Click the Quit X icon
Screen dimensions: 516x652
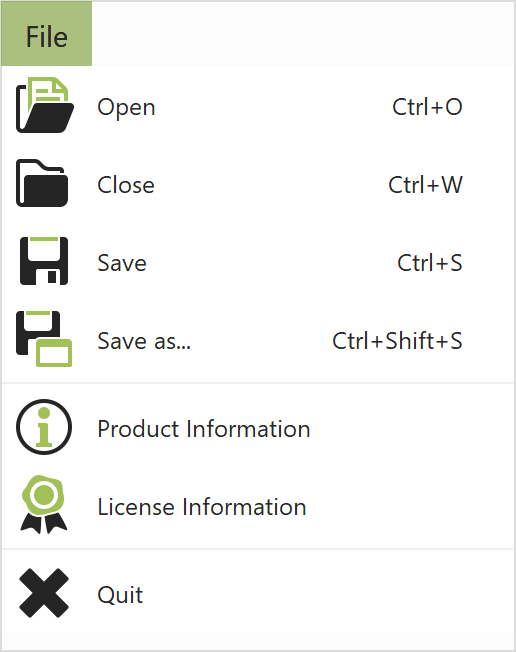[x=44, y=593]
